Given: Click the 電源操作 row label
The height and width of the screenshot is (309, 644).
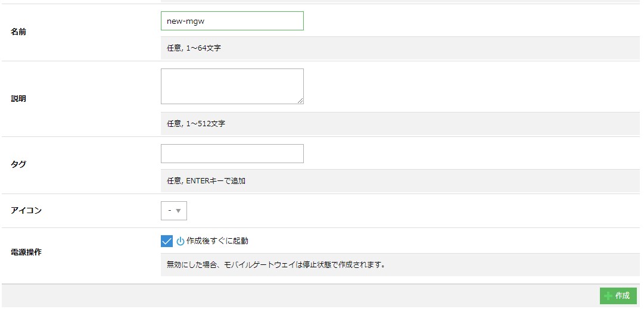Looking at the screenshot, I should (x=26, y=252).
